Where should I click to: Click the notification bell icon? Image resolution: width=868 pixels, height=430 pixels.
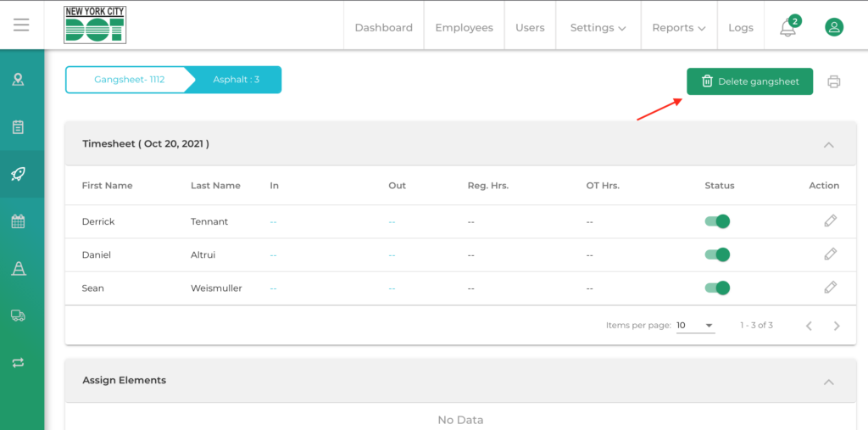(x=788, y=28)
